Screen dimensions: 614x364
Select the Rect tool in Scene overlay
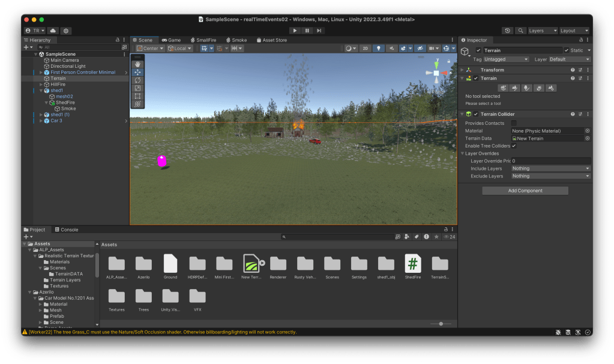(x=137, y=96)
